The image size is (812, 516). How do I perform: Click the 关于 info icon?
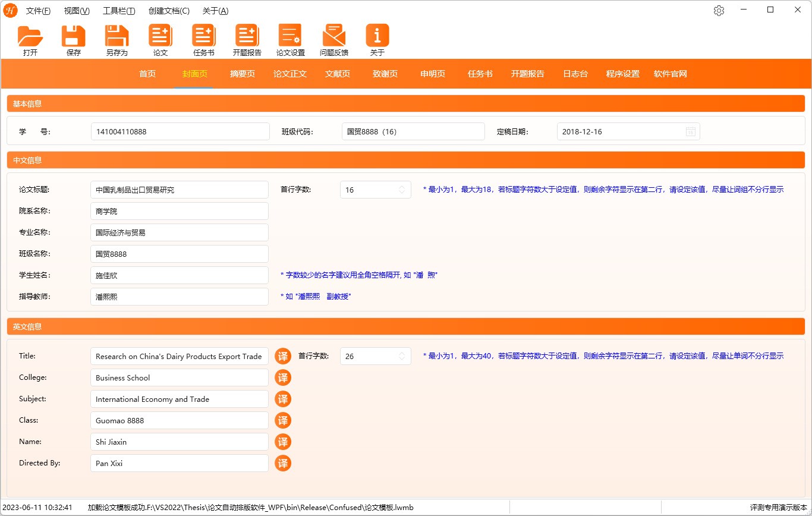[x=377, y=37]
